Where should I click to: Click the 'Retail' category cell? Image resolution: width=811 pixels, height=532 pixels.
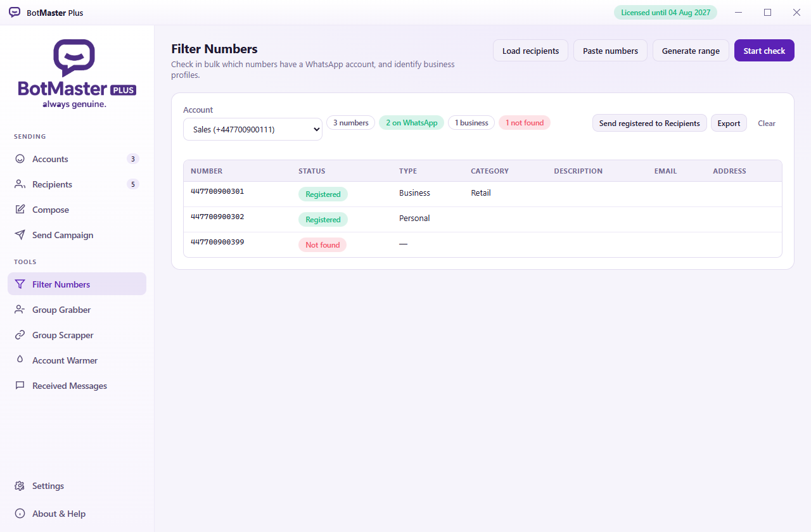pos(481,193)
